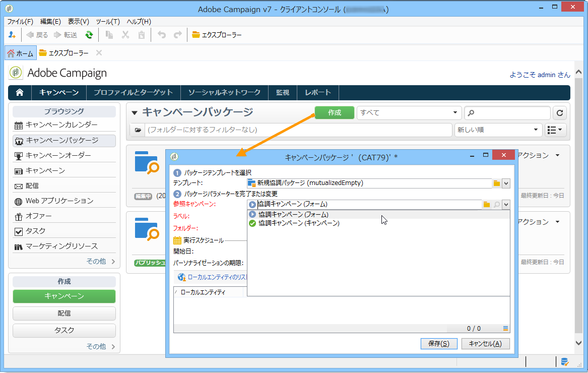The height and width of the screenshot is (373, 588).
Task: Click the undo arrow icon
Action: click(162, 35)
